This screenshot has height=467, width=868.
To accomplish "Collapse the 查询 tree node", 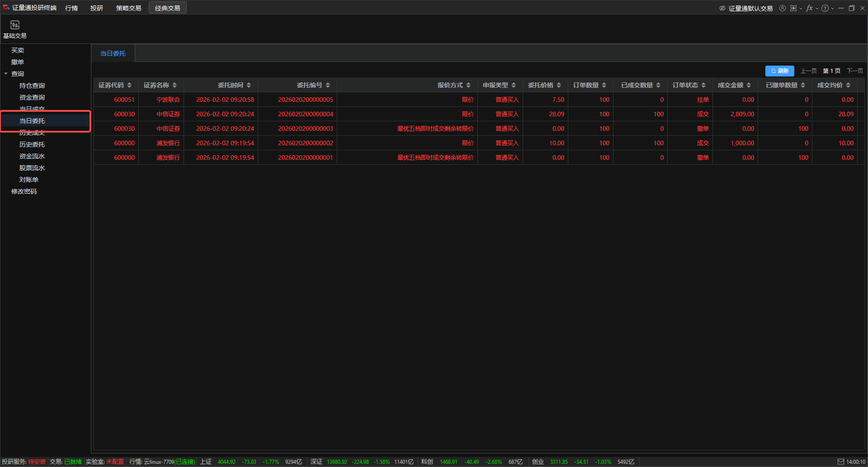I will [6, 74].
